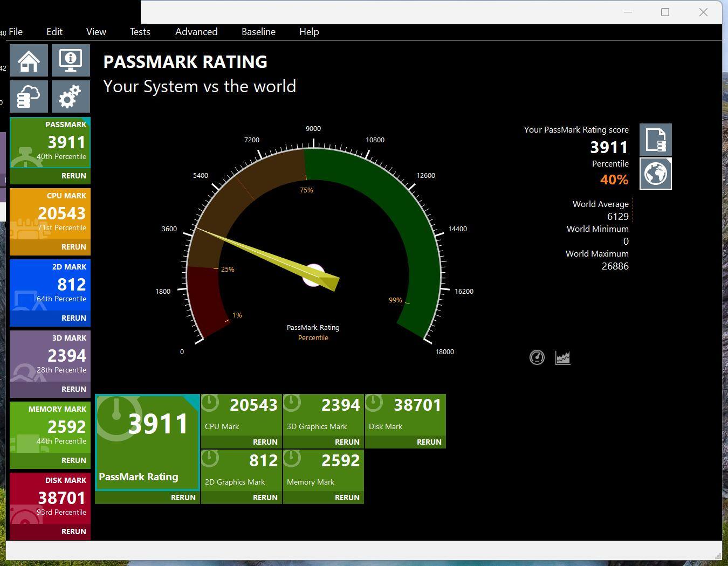Click the globe world comparison icon
Screen dimensions: 728x566
click(x=656, y=174)
